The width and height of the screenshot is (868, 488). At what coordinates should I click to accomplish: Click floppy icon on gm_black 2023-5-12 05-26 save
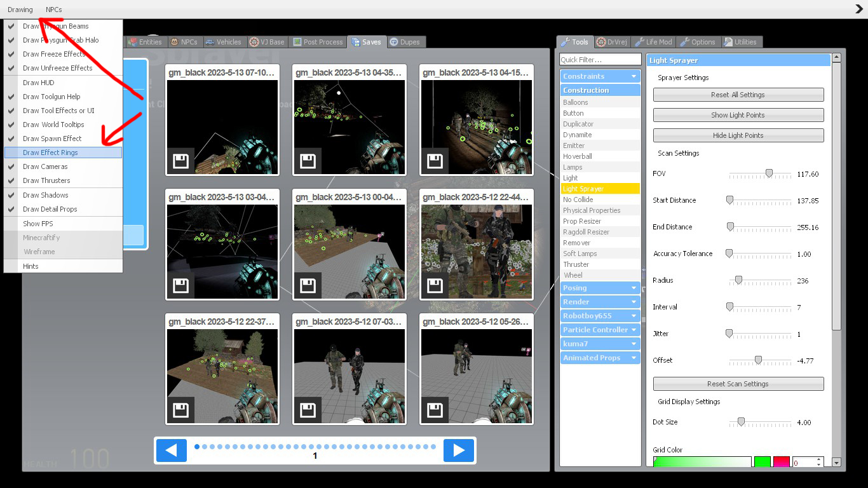pyautogui.click(x=435, y=409)
